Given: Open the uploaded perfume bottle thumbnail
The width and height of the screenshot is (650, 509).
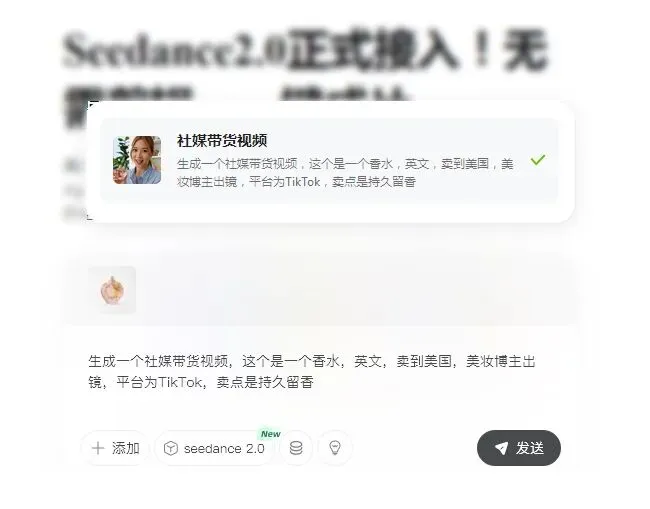Looking at the screenshot, I should 112,290.
